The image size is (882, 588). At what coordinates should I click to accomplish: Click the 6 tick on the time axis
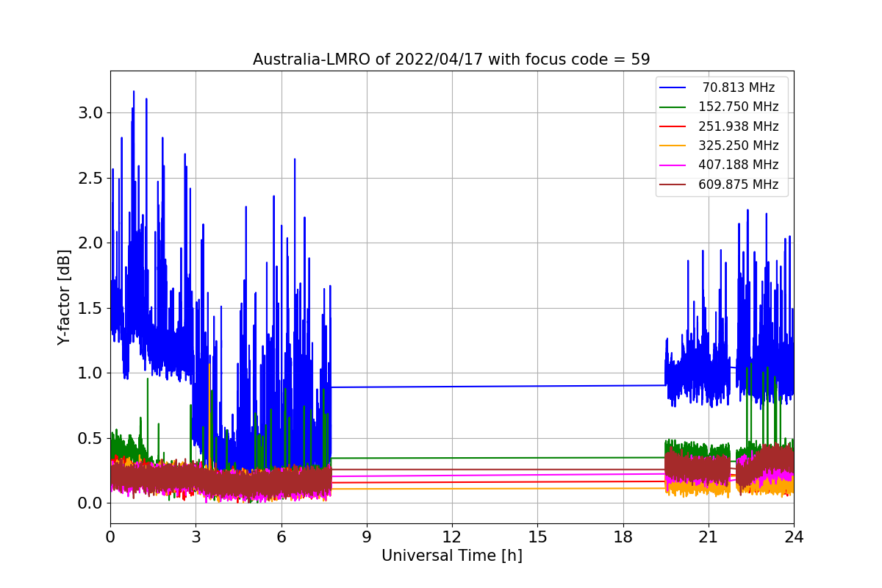click(281, 537)
